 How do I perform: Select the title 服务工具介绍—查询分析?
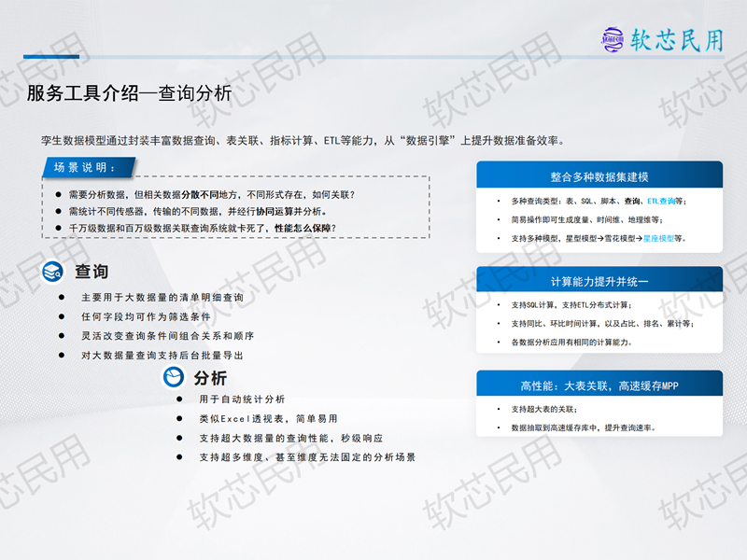tap(129, 92)
